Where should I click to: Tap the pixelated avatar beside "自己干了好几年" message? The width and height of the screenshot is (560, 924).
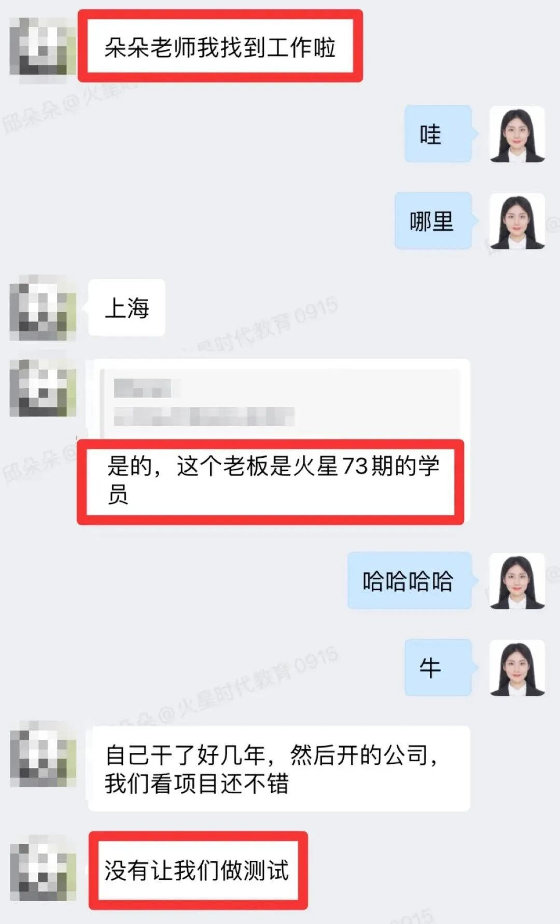(43, 754)
